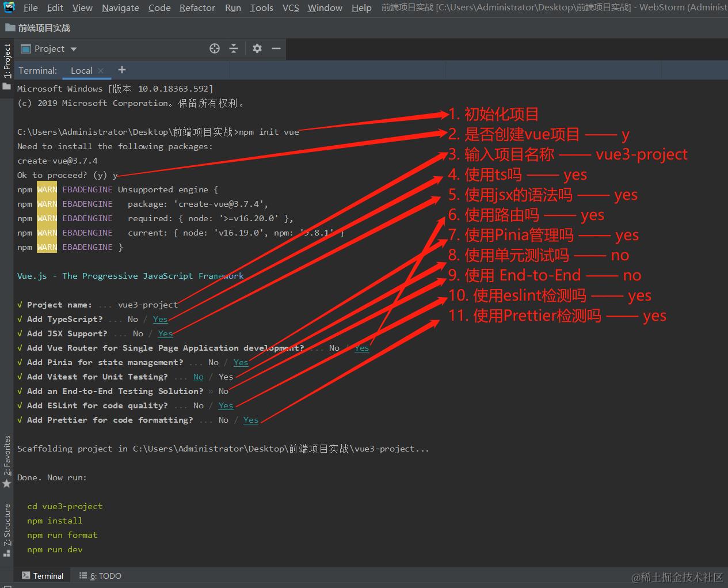Open the Help menu
This screenshot has height=588, width=728.
pyautogui.click(x=361, y=7)
